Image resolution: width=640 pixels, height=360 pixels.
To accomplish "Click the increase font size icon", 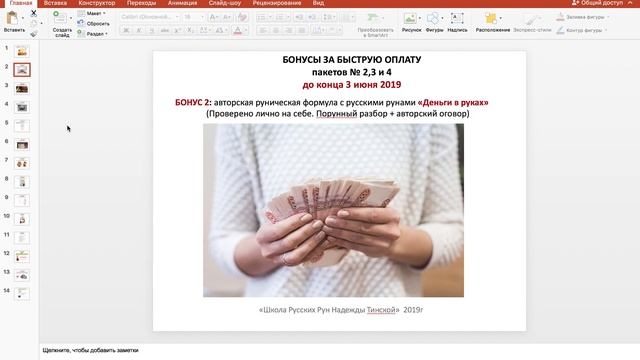I will point(213,17).
